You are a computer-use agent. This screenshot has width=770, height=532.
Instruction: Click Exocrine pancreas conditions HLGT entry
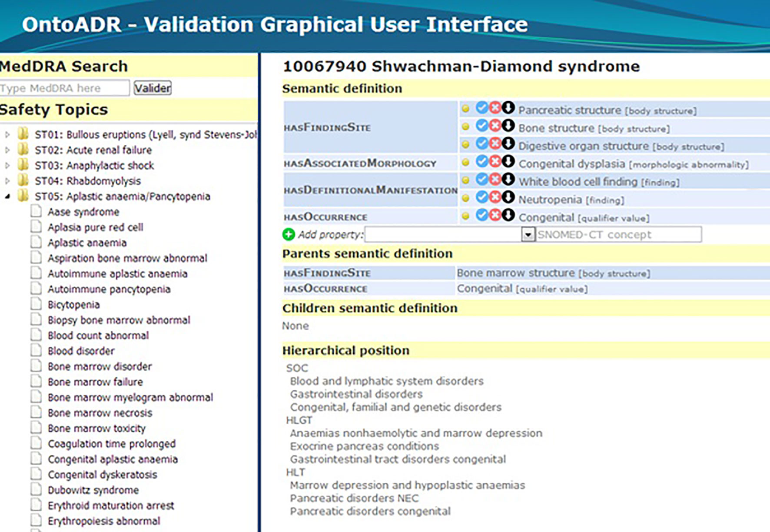[365, 446]
